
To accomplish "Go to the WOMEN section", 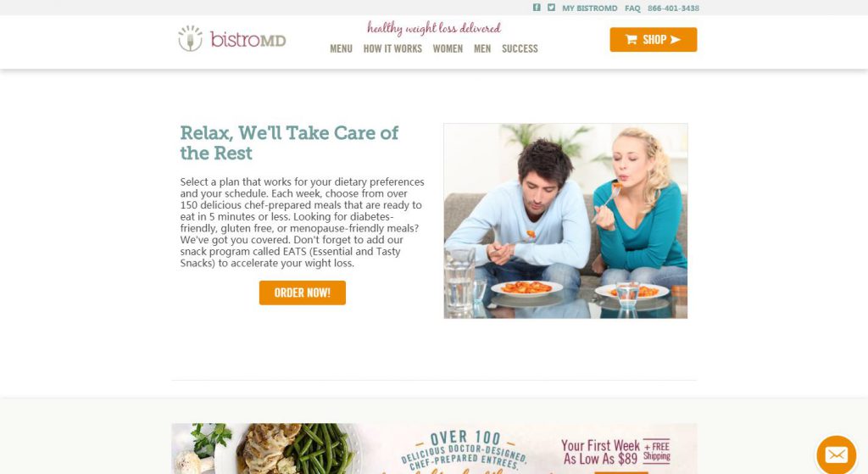I will 448,48.
